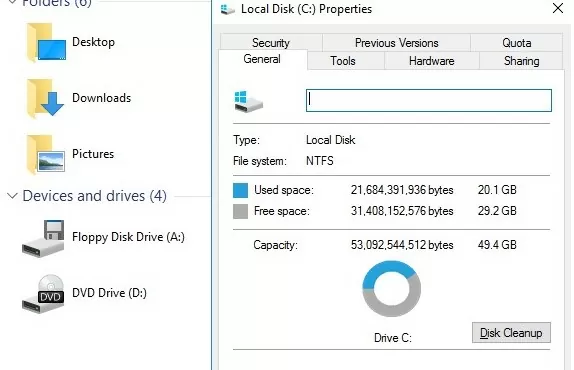
Task: Click the Type: label
Action: coord(246,140)
